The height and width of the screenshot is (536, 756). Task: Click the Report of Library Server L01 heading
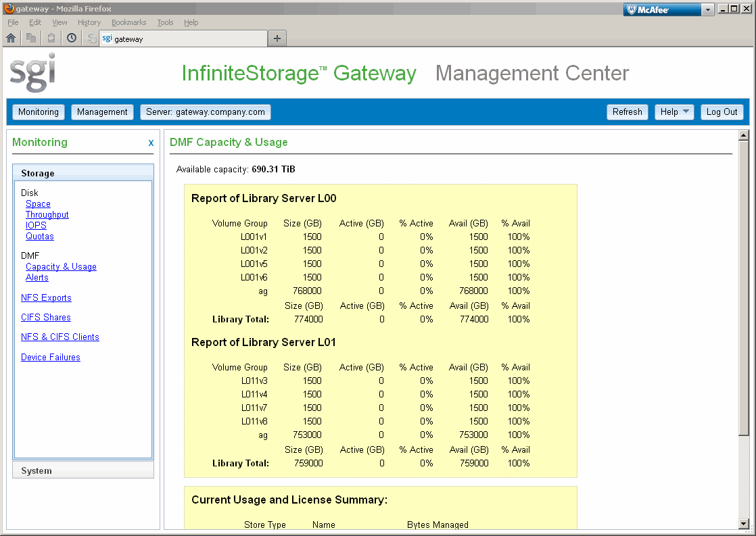coord(264,343)
